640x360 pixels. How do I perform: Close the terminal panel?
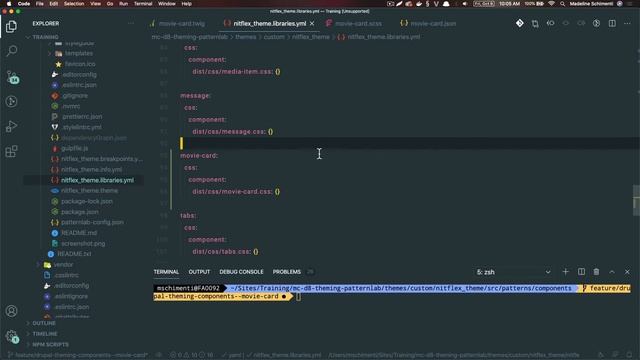click(x=627, y=271)
